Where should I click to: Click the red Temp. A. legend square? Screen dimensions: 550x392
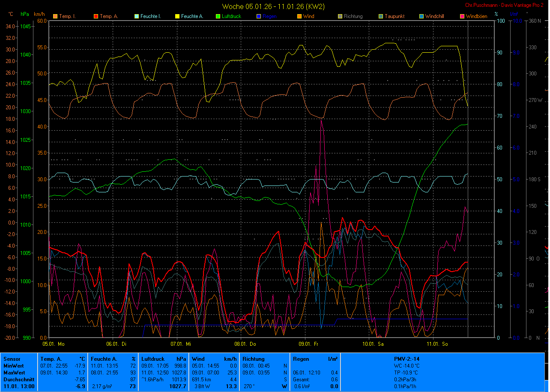click(x=96, y=17)
